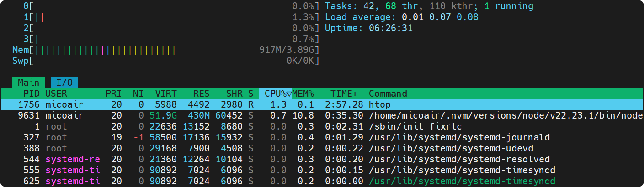The width and height of the screenshot is (644, 187).
Task: Click the CPU 1 usage meter
Action: [x=171, y=17]
